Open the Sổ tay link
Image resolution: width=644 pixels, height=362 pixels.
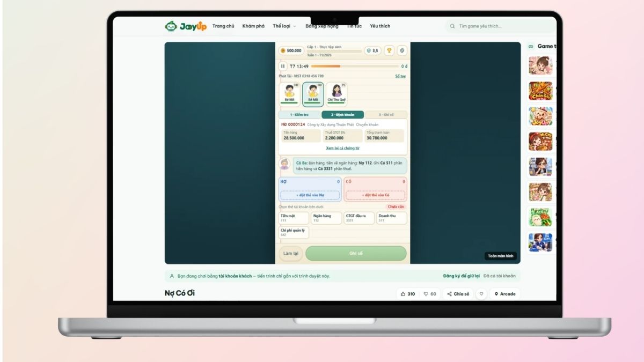[400, 76]
